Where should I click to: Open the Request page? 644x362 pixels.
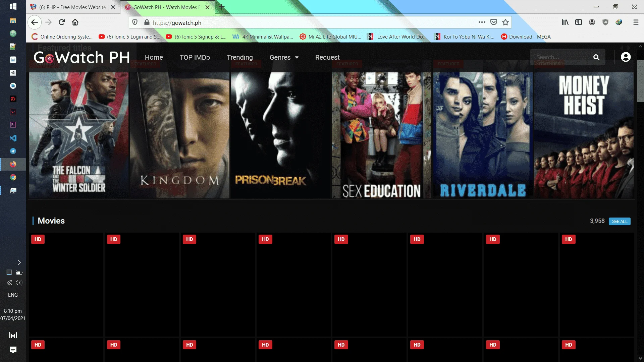pos(327,57)
